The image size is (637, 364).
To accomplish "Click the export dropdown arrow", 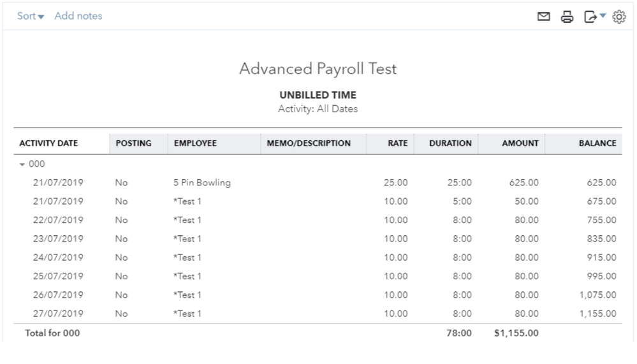I will (x=603, y=16).
